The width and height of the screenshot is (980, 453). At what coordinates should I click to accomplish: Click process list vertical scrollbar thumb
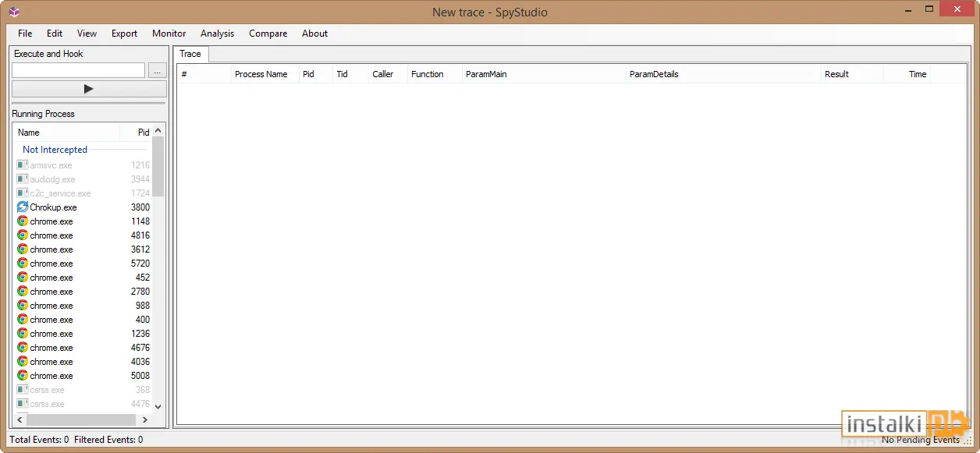[x=158, y=168]
